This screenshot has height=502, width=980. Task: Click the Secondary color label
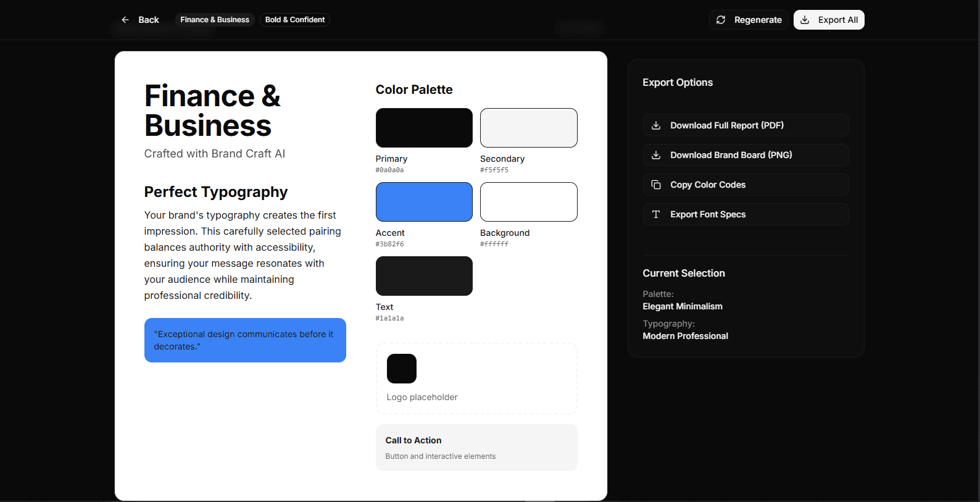pos(502,159)
